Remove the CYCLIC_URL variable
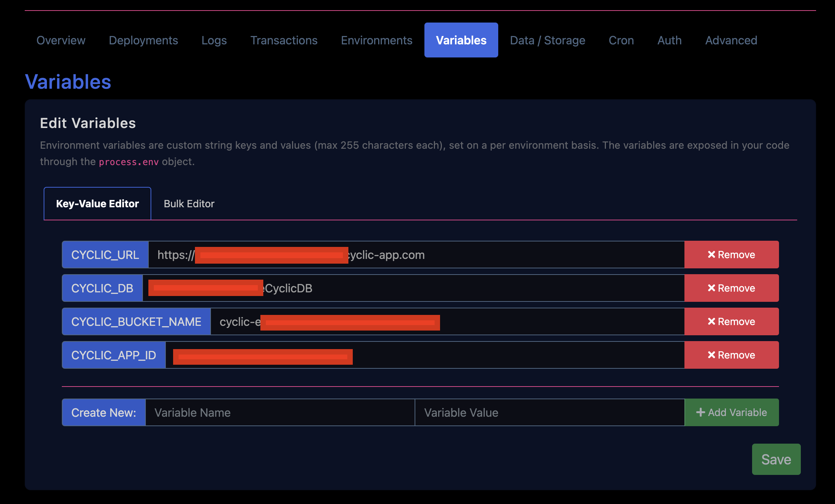This screenshot has height=504, width=835. [x=731, y=255]
